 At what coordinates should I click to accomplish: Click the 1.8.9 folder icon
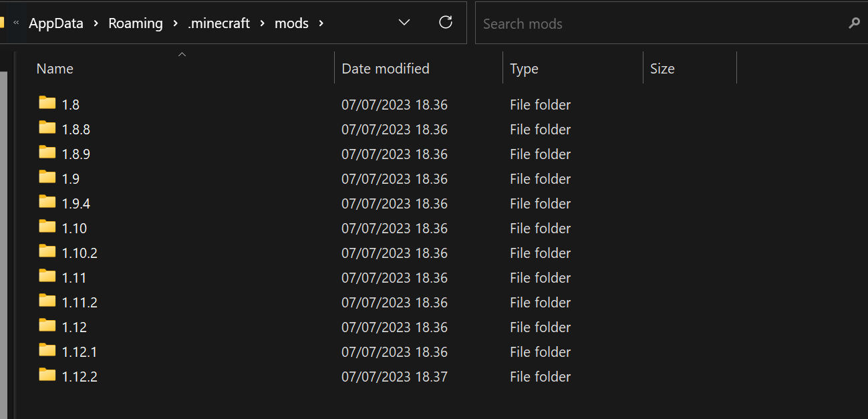click(47, 152)
